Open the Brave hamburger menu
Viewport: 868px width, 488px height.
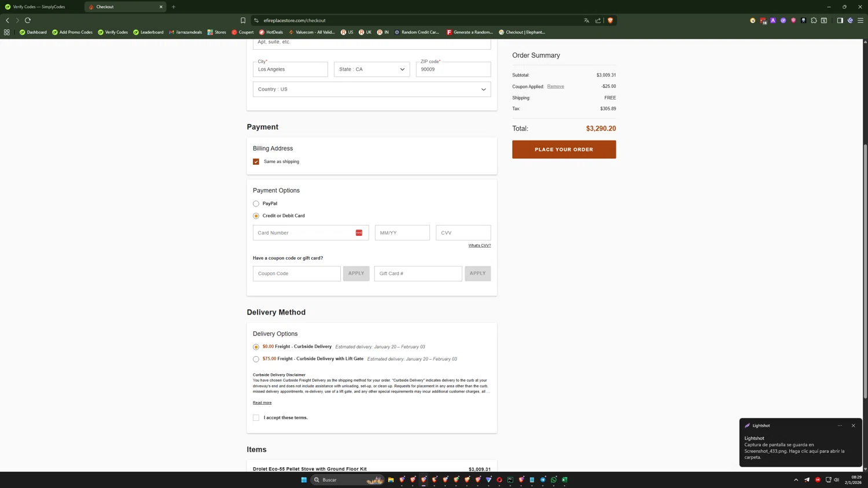pos(860,20)
